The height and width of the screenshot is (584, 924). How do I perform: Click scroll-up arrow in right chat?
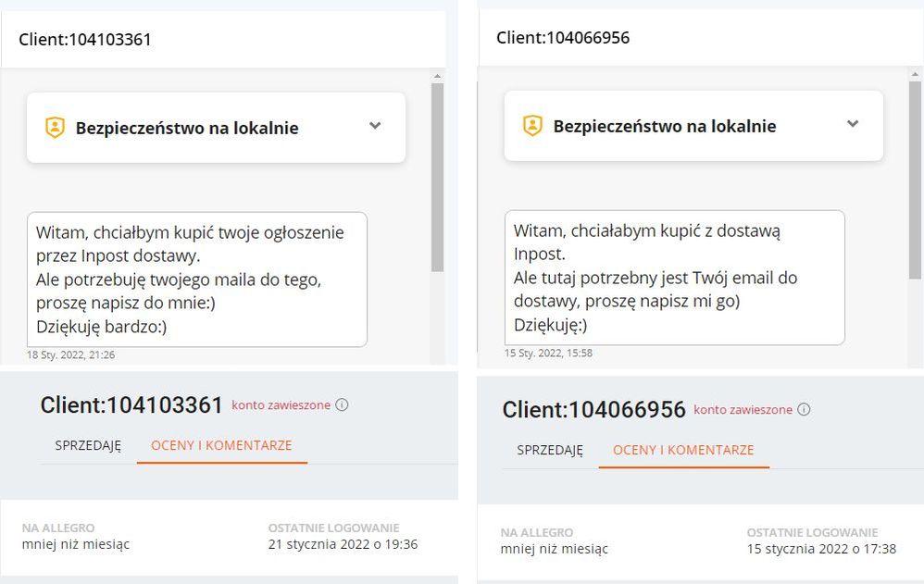coord(915,74)
